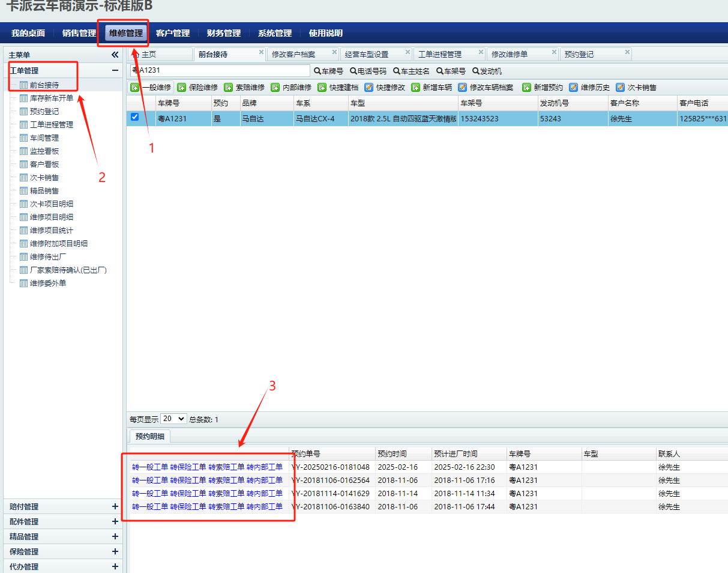Expand the 赔付管理 section

point(115,506)
